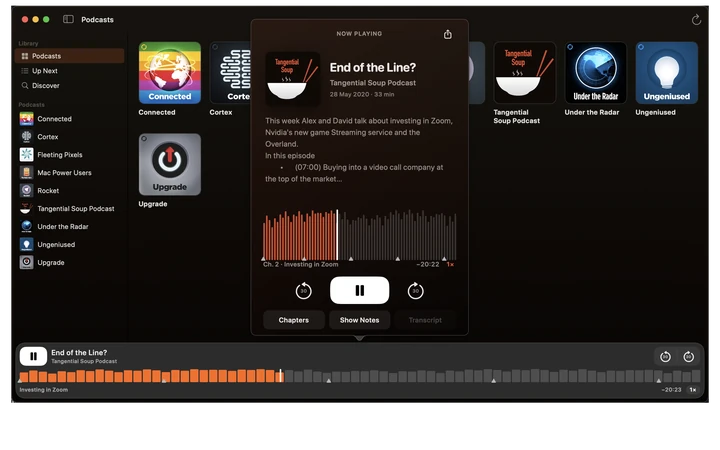
Task: Open the Upgrade podcast artwork tile
Action: [170, 164]
